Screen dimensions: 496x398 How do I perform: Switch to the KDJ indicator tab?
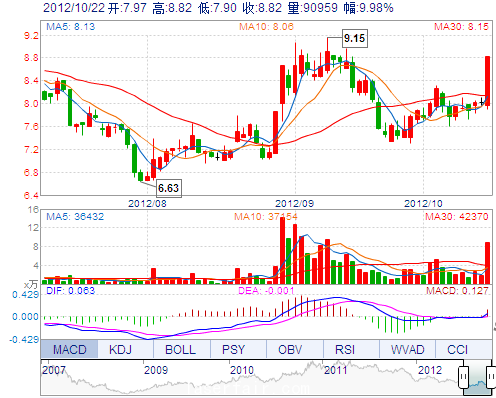click(126, 349)
